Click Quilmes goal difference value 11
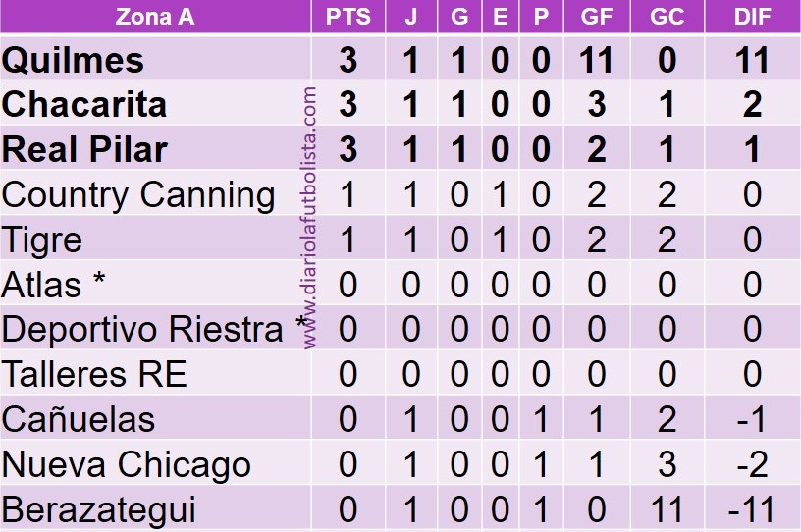801x532 pixels. (x=752, y=61)
